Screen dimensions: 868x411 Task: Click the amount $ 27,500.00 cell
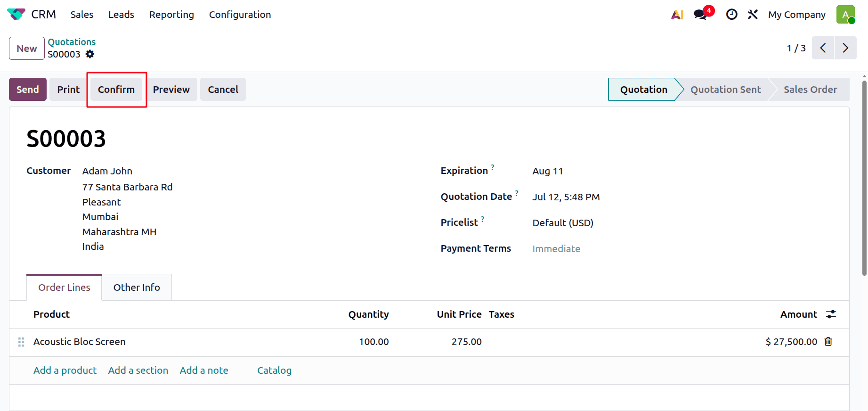pyautogui.click(x=791, y=342)
